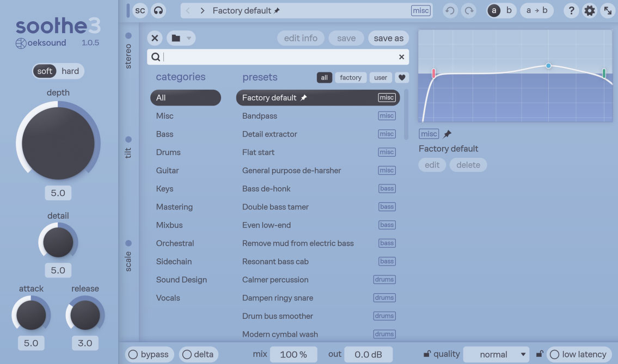The image size is (618, 364).
Task: Open the preset folder icon
Action: tap(176, 38)
